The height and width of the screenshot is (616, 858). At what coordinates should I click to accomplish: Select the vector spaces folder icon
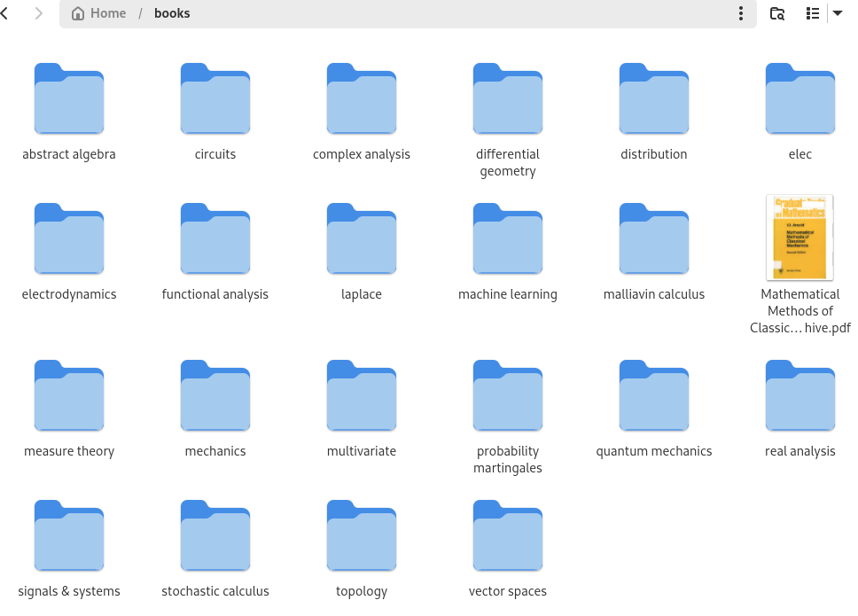click(x=508, y=535)
